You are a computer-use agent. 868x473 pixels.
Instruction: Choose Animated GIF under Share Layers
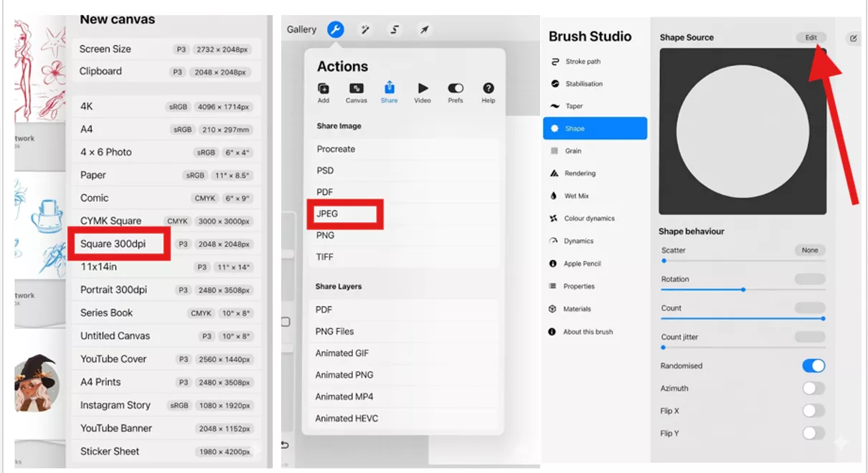coord(346,353)
